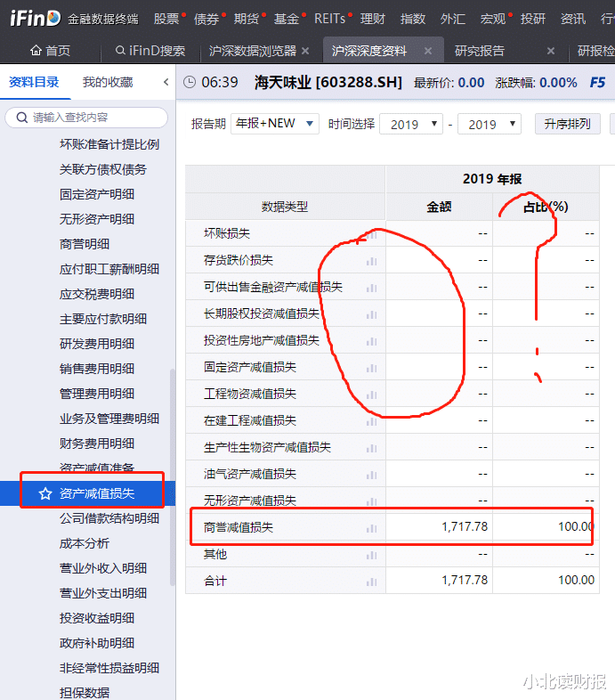Screen dimensions: 615x700
Task: Open 商誉明细 in sidebar
Action: click(x=85, y=244)
